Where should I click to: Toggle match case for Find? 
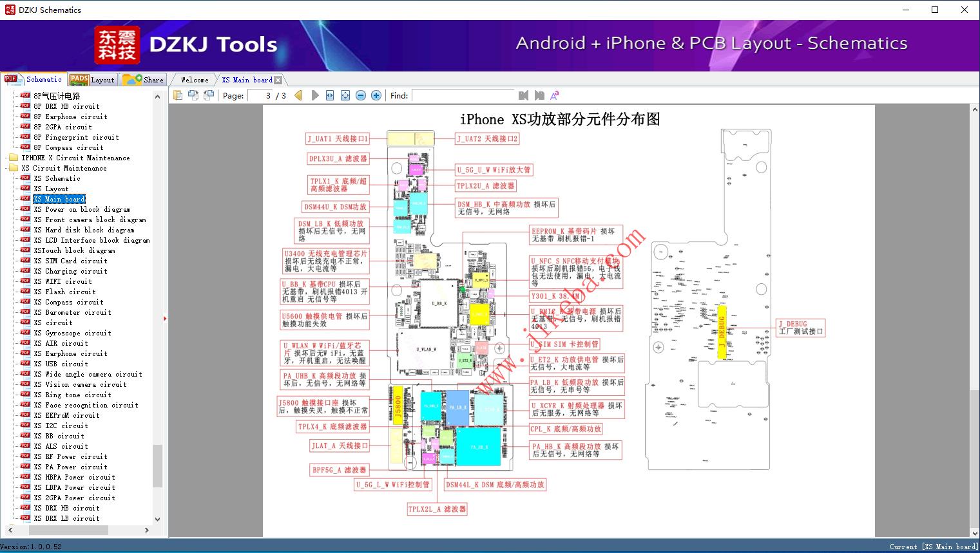pyautogui.click(x=554, y=95)
